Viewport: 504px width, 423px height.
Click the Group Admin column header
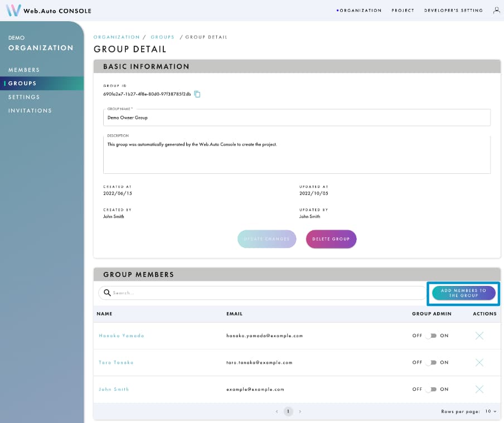coord(432,314)
